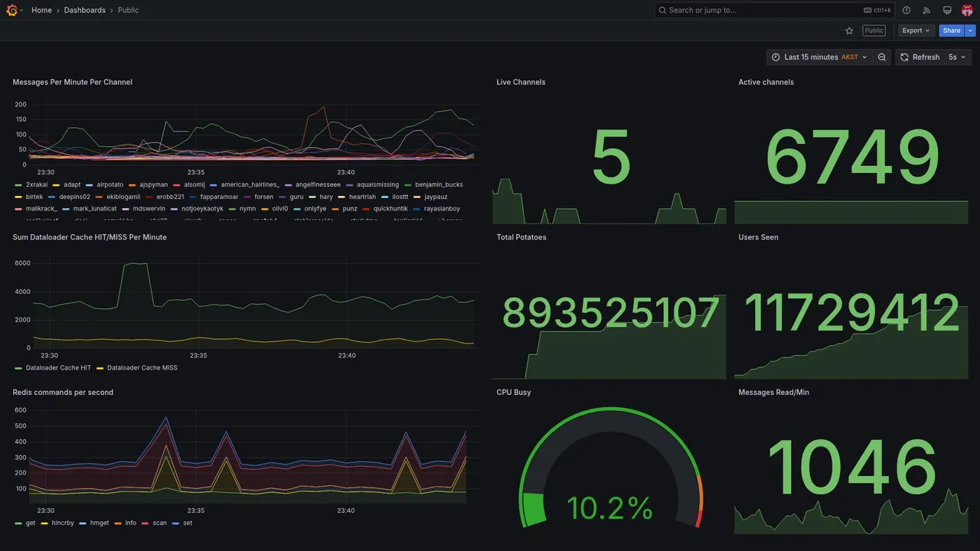Click the green get legend color swatch

tap(18, 523)
